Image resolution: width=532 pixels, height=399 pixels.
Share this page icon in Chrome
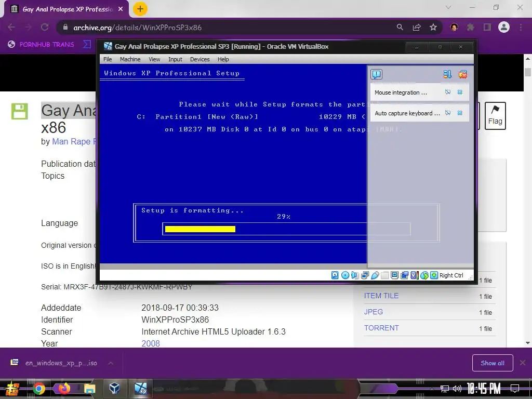coord(417,27)
